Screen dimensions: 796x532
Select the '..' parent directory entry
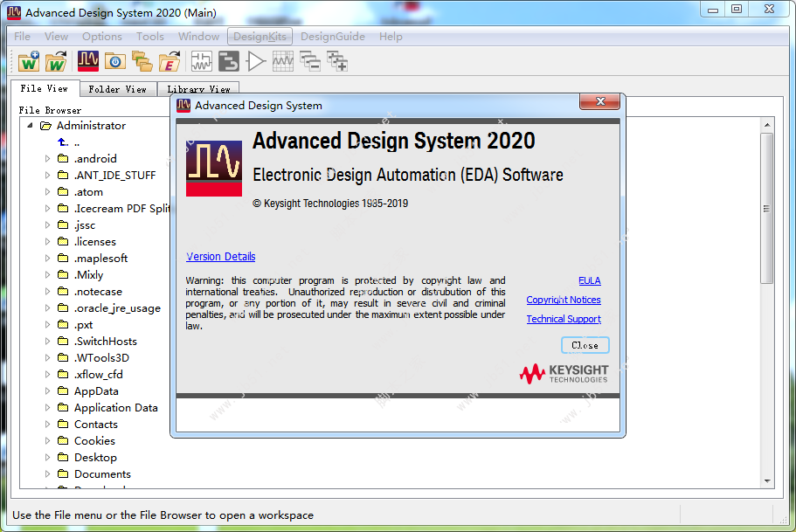coord(77,142)
